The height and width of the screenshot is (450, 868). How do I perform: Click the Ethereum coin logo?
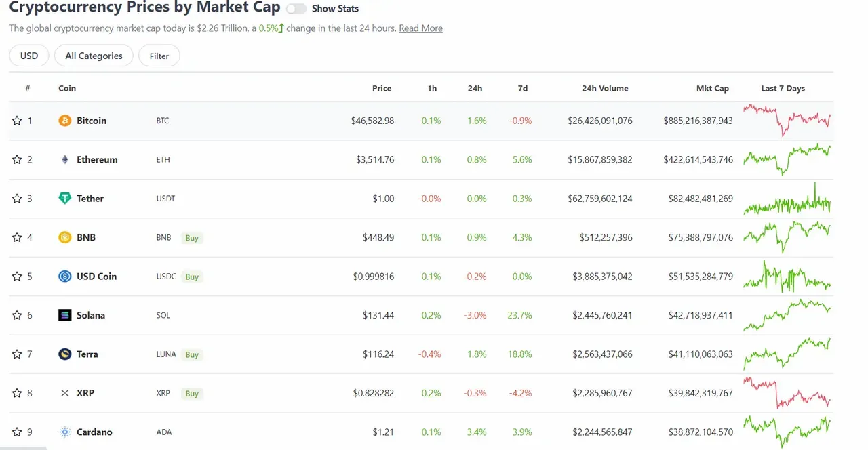click(x=65, y=160)
